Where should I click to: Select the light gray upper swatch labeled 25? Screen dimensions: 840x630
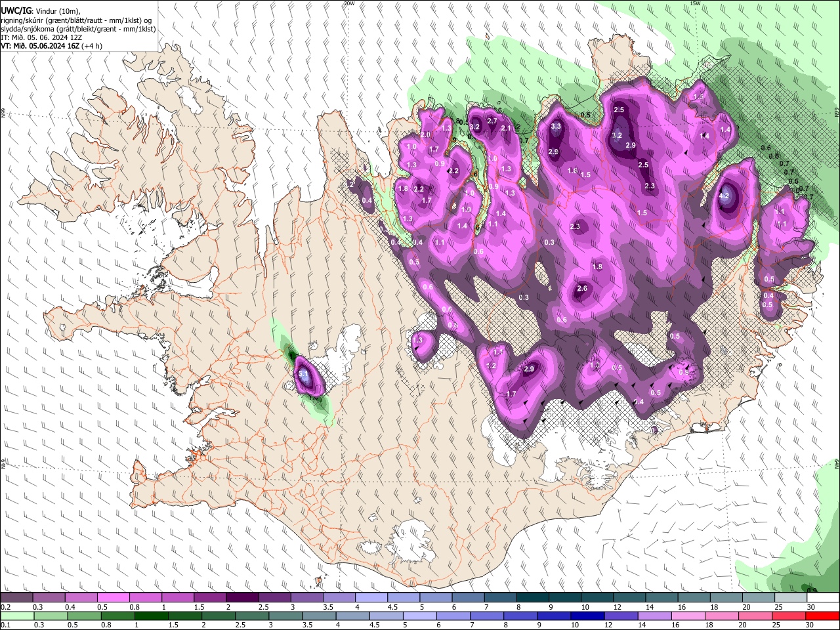[791, 597]
